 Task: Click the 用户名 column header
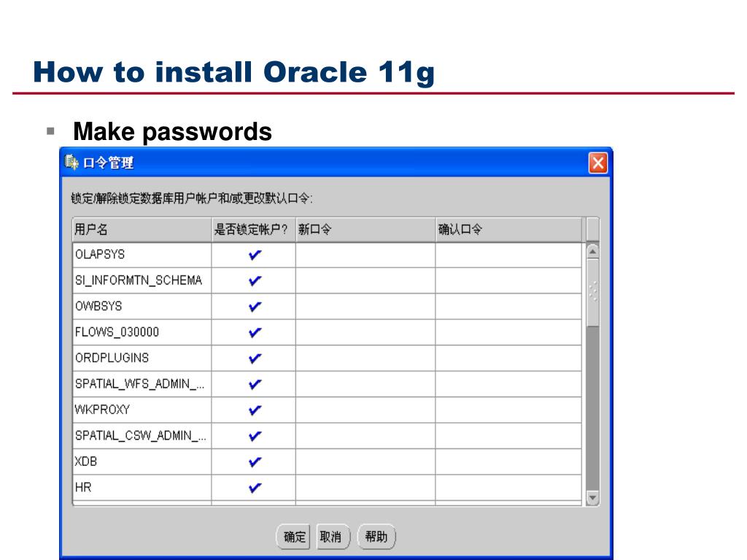tap(142, 230)
